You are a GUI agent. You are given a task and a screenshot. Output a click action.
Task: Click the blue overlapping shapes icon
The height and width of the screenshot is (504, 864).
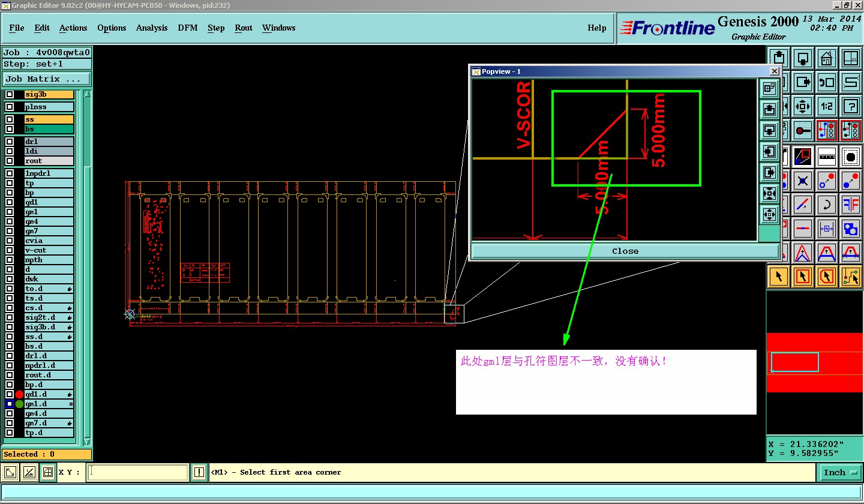[x=851, y=229]
